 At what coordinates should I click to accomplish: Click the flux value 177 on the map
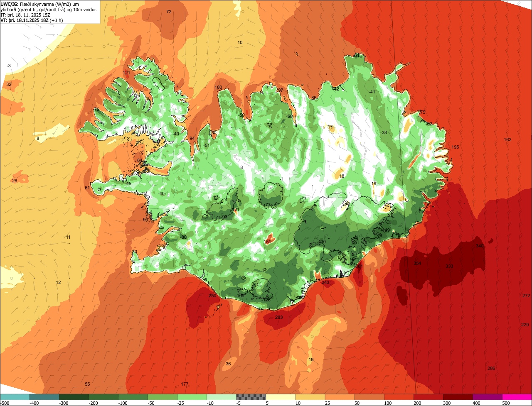tap(185, 384)
